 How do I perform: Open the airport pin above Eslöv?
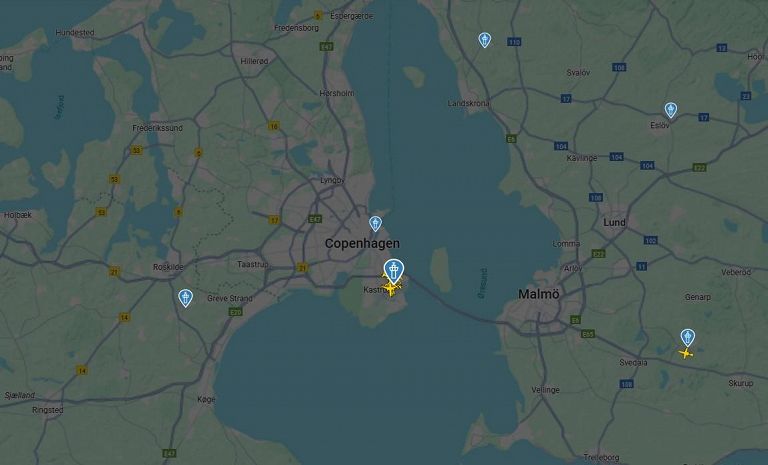(671, 110)
